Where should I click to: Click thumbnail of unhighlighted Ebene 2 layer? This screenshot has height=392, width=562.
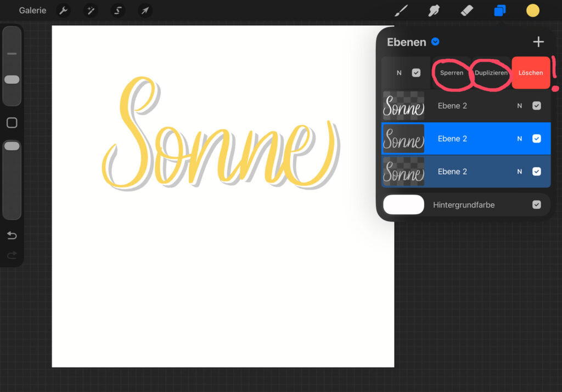(x=403, y=106)
